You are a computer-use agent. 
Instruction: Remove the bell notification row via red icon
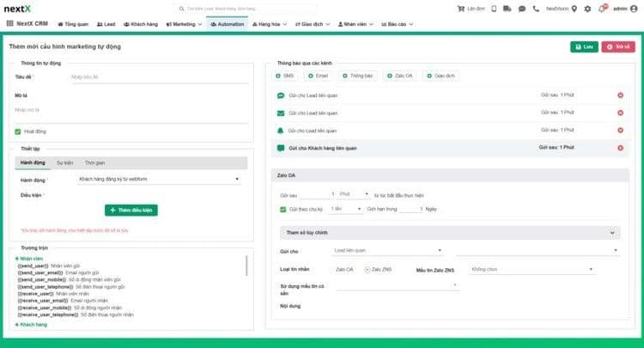[620, 131]
